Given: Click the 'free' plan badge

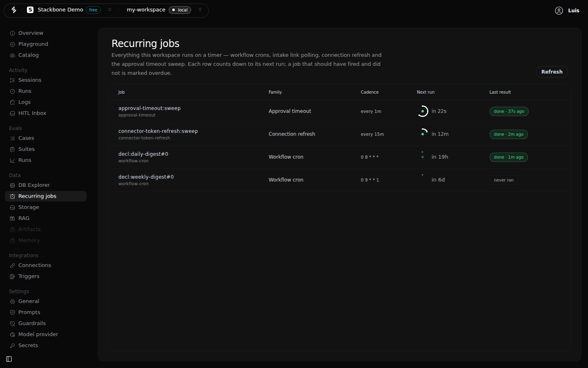Looking at the screenshot, I should tap(93, 10).
